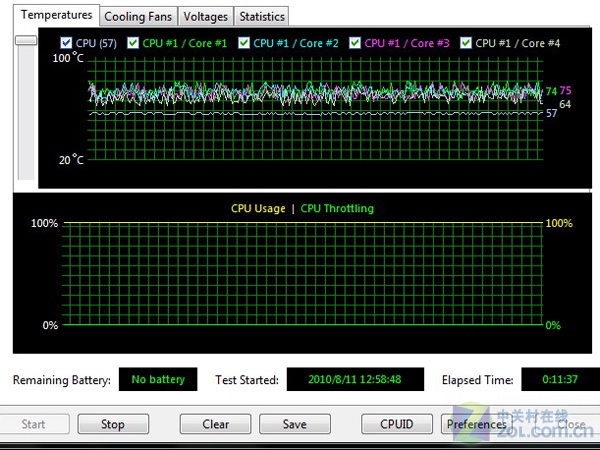The image size is (600, 450).
Task: Open the Cooling Fans tab
Action: coord(138,17)
